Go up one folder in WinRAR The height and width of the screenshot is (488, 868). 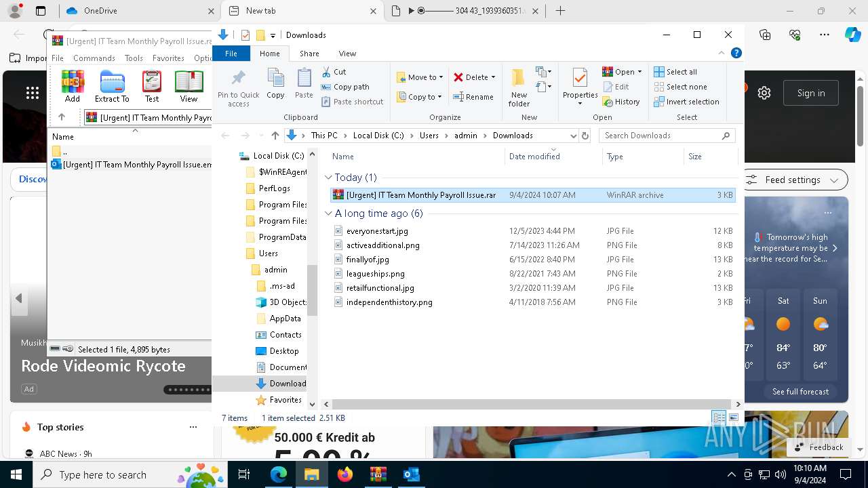click(62, 117)
